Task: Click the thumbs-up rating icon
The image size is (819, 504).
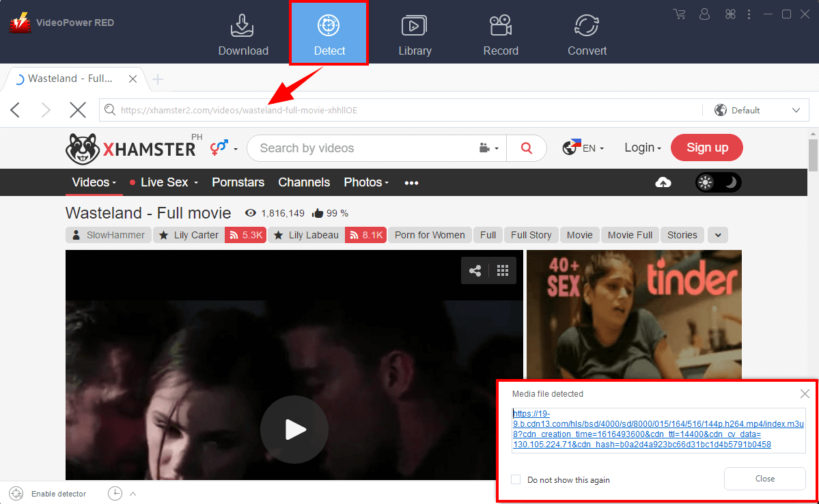Action: pyautogui.click(x=318, y=213)
